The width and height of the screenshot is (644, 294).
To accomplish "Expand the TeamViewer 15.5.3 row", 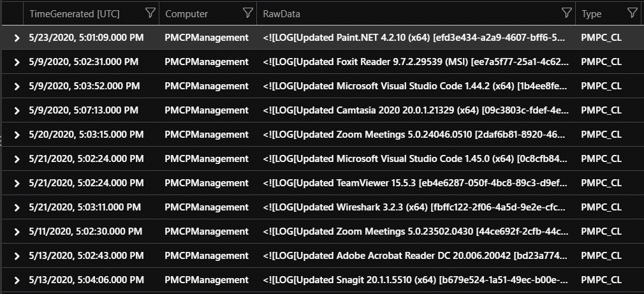I will coord(17,183).
